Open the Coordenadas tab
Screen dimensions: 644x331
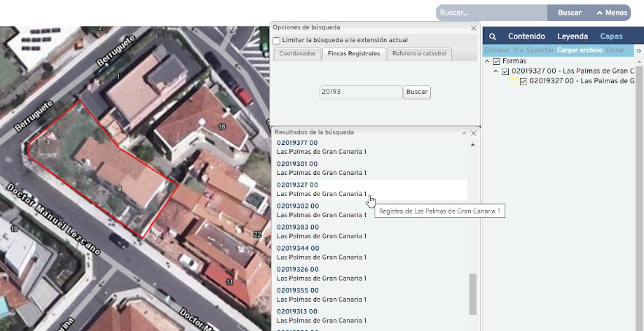pos(297,54)
